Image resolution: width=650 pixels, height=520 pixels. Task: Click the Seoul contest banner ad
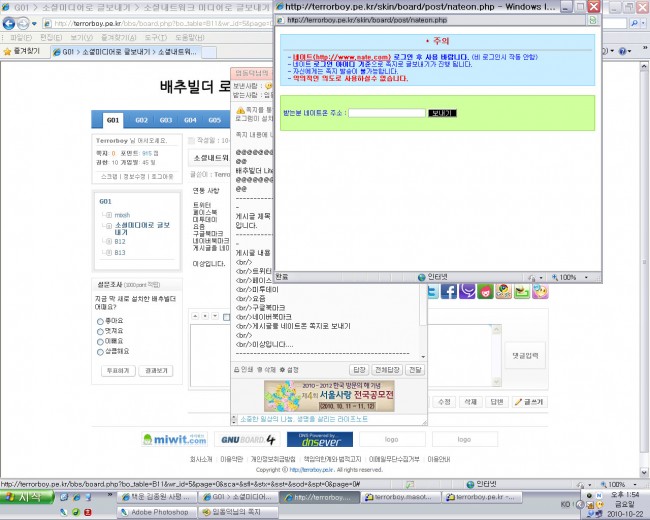[x=329, y=396]
